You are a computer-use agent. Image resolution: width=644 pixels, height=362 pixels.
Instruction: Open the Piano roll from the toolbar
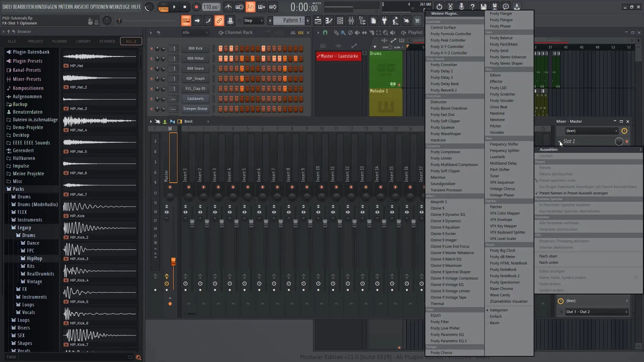329,21
